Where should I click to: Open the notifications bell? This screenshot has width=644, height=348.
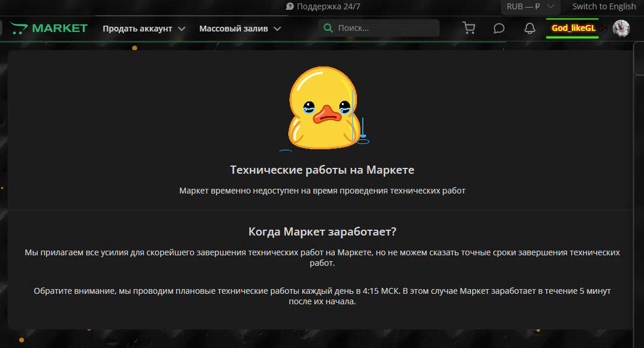pos(529,28)
